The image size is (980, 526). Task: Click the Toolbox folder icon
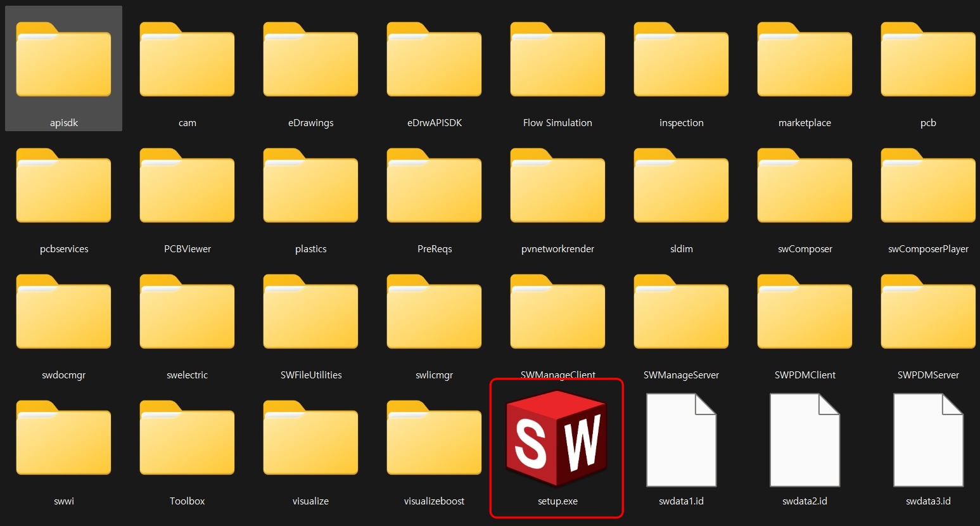click(187, 438)
